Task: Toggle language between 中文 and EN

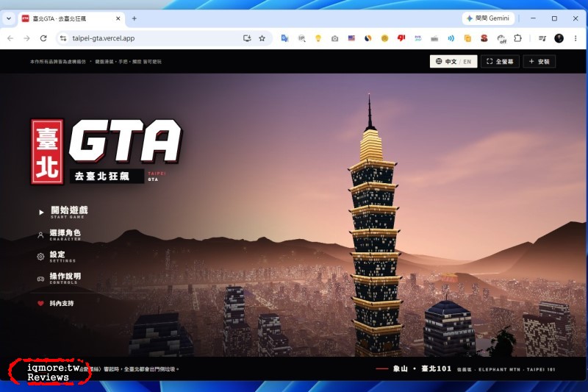Action: [453, 62]
